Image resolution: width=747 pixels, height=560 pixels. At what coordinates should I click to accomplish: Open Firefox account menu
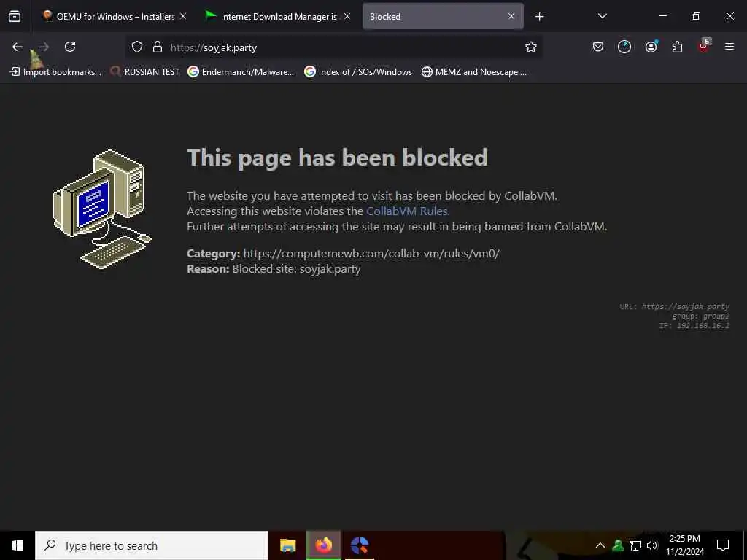[651, 47]
